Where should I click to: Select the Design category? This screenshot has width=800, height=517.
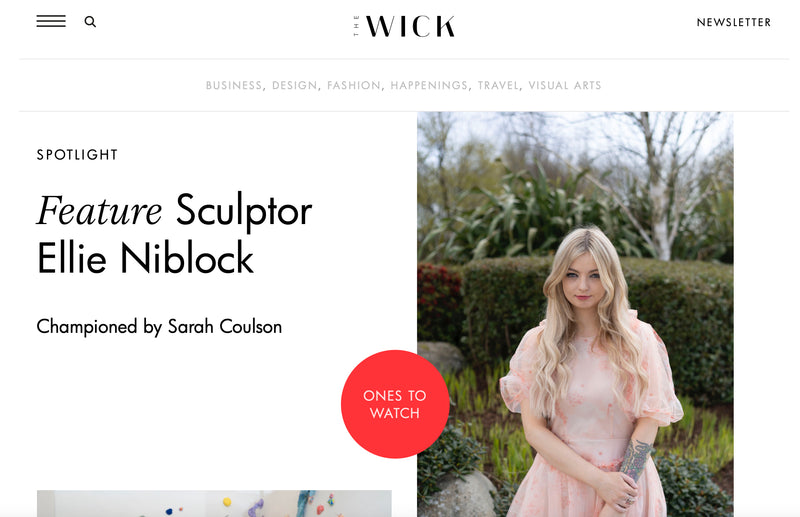(x=294, y=85)
